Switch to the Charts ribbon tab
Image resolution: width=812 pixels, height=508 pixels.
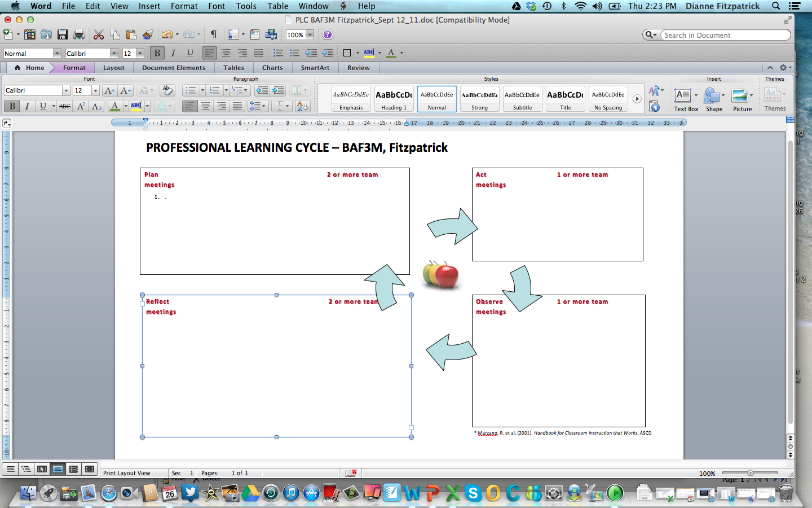tap(272, 67)
